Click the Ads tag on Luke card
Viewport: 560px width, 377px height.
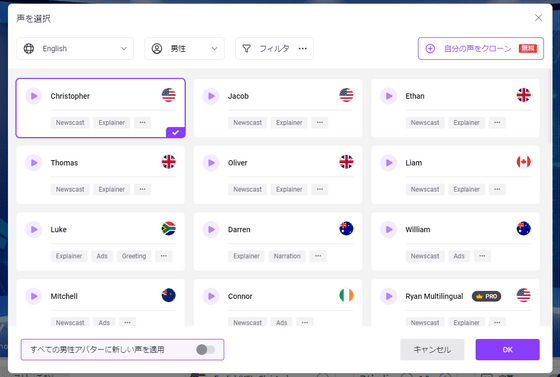[x=102, y=256]
